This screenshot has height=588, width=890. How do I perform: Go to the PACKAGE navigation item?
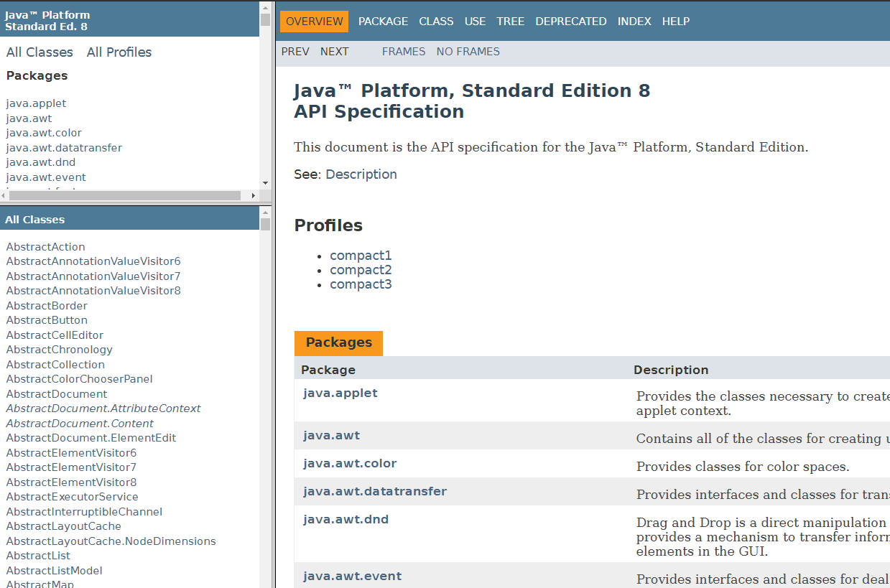point(383,22)
